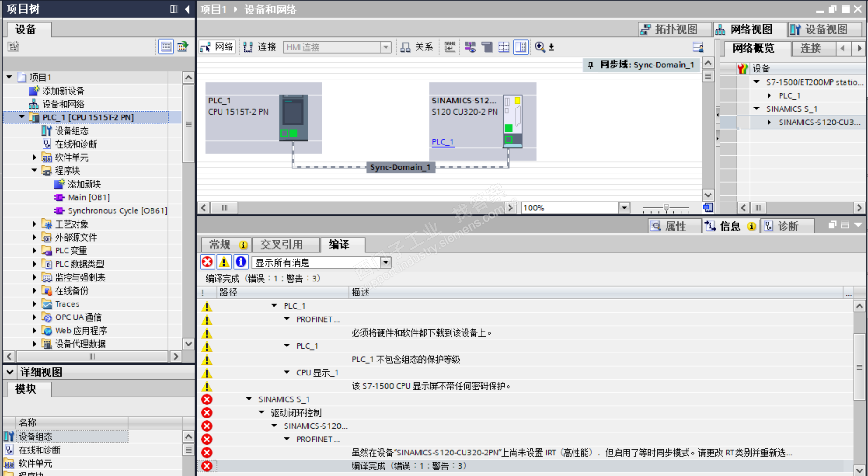Open the 100% zoom level dropdown
This screenshot has width=868, height=476.
[x=624, y=208]
